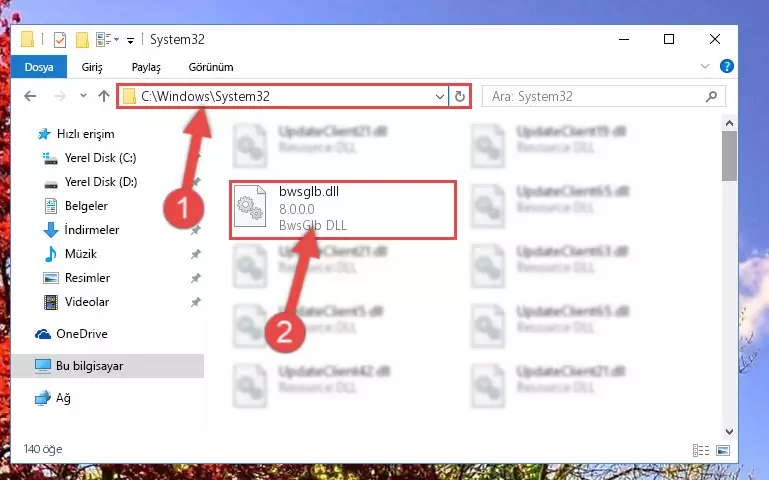Open İndirmeler folder in sidebar
Viewport: 769px width, 480px height.
click(x=92, y=230)
